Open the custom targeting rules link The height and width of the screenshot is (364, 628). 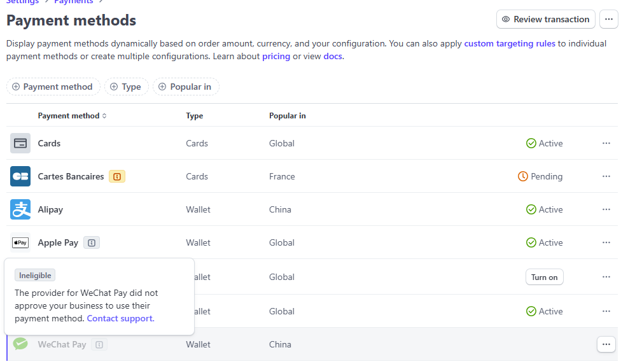pyautogui.click(x=510, y=43)
